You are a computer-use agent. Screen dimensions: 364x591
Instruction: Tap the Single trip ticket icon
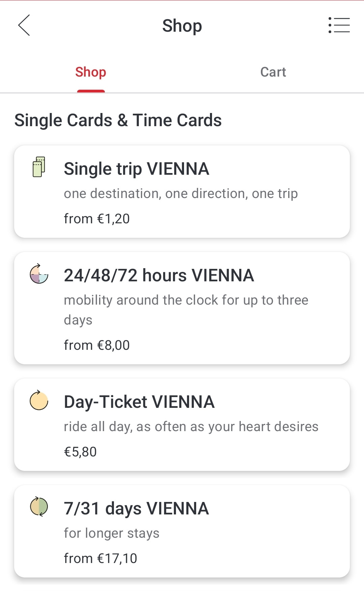[39, 167]
